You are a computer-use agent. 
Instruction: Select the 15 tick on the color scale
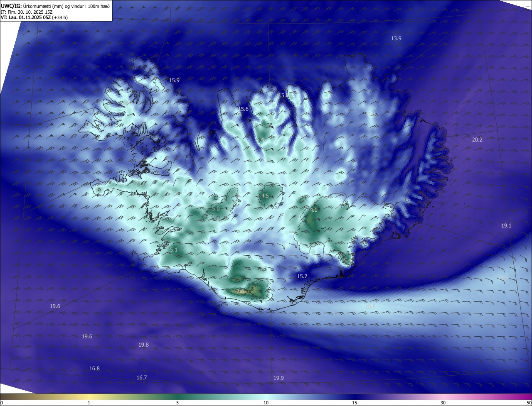pyautogui.click(x=355, y=403)
